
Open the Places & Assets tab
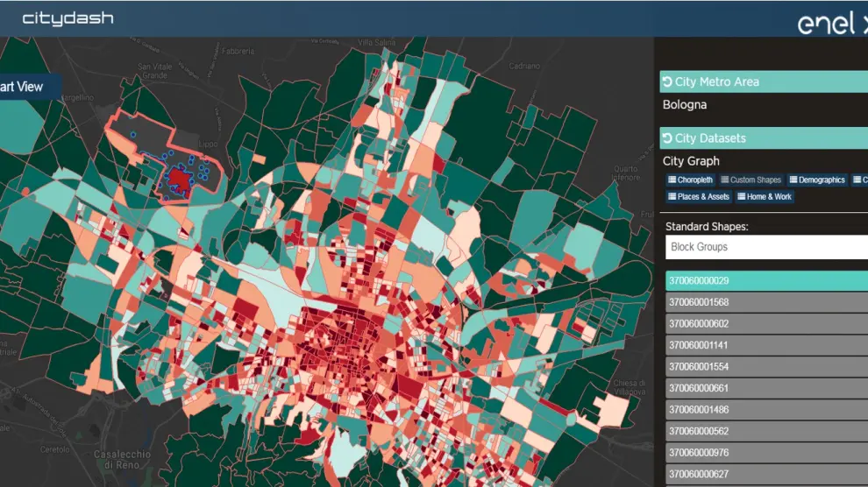tap(698, 197)
